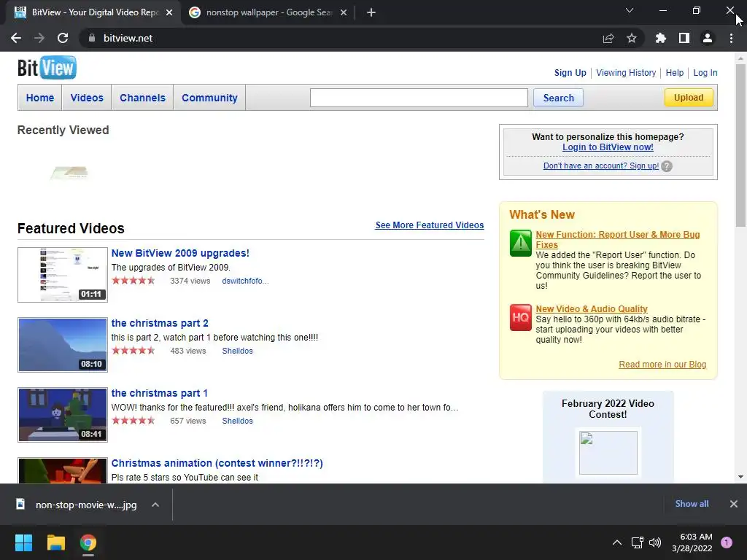The height and width of the screenshot is (560, 747).
Task: Click the star rating for christmas part 1
Action: click(x=133, y=421)
